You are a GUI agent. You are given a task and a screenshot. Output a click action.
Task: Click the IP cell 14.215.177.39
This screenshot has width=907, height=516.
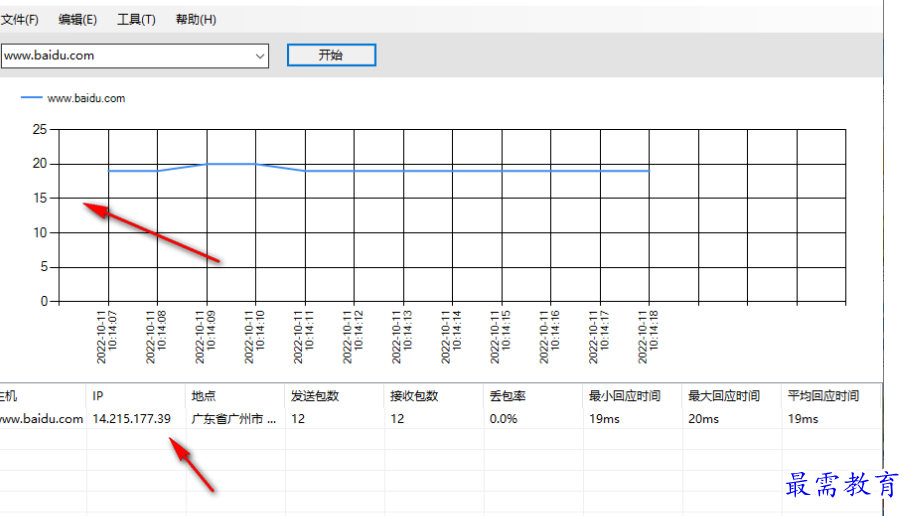(x=132, y=419)
